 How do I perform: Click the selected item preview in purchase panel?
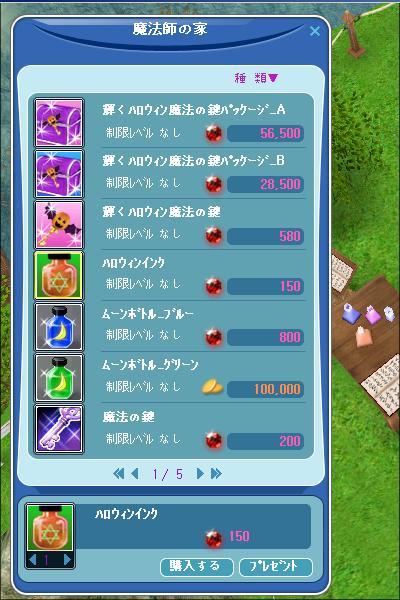[50, 528]
